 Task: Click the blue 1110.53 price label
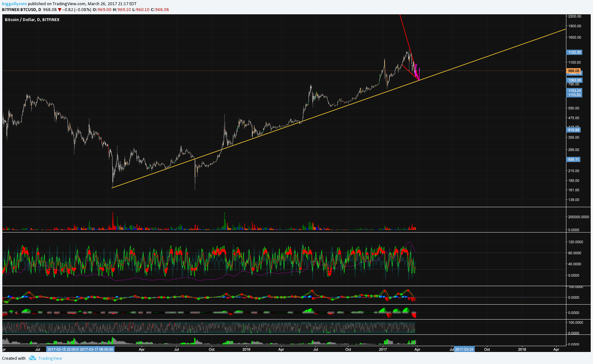[574, 95]
